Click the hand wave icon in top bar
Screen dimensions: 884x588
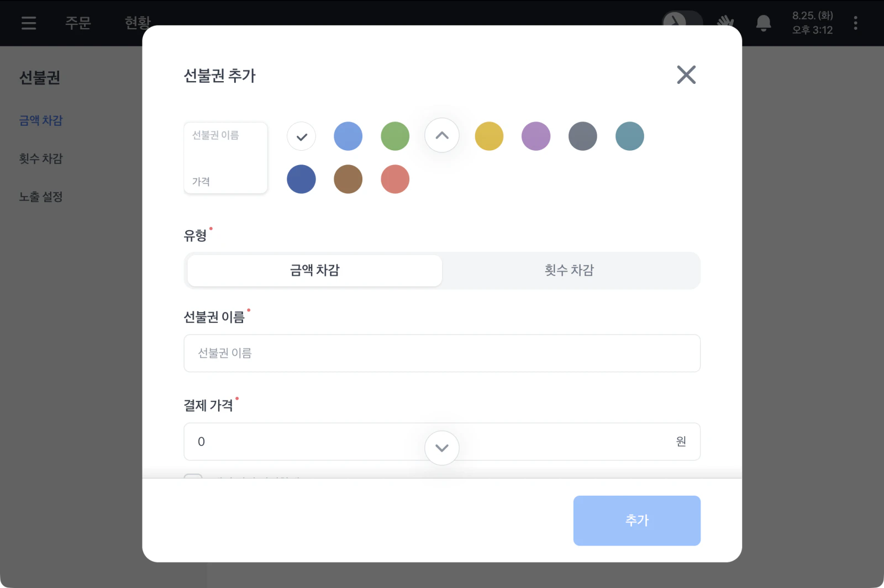725,22
